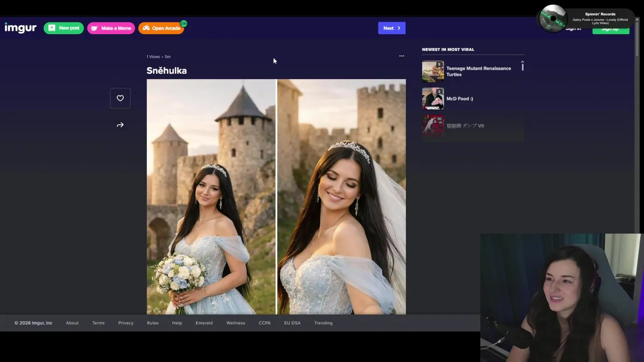This screenshot has height=362, width=644.
Task: Open CCPA footer link
Action: (x=265, y=323)
